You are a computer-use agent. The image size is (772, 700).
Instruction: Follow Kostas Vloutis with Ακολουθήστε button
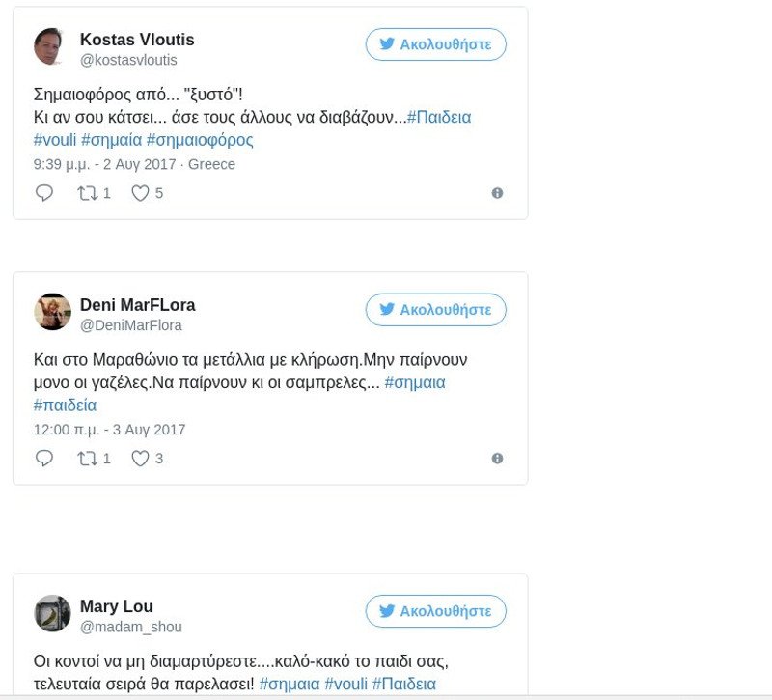[436, 44]
